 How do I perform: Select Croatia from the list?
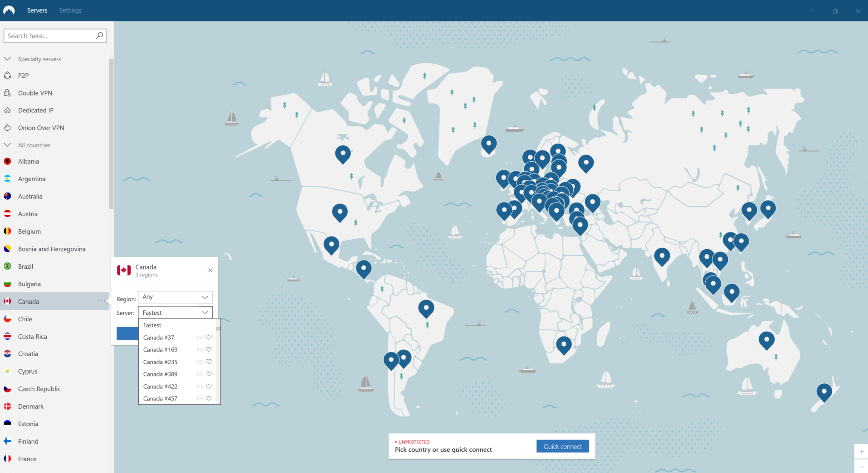click(x=54, y=354)
